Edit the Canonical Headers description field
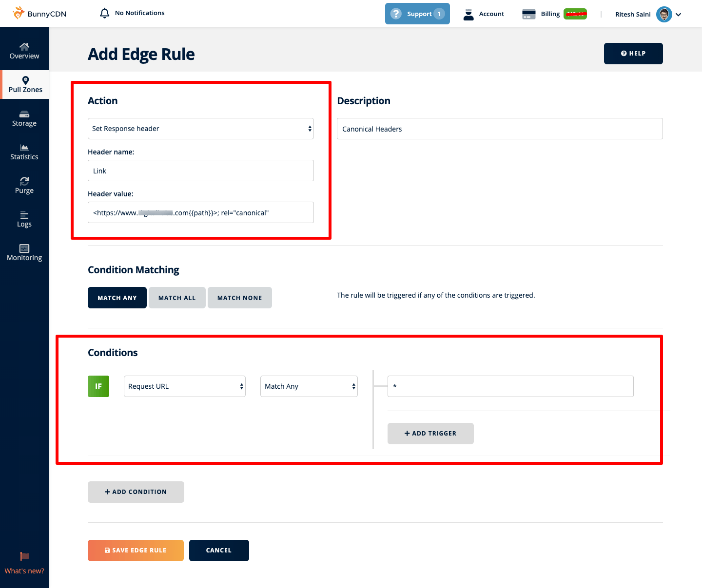Viewport: 702px width, 588px height. point(499,129)
